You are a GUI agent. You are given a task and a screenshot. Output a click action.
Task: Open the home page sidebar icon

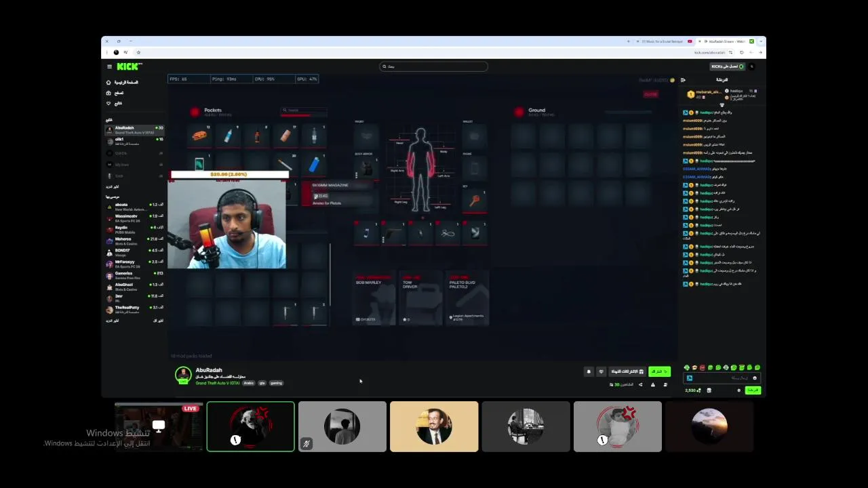[x=108, y=83]
